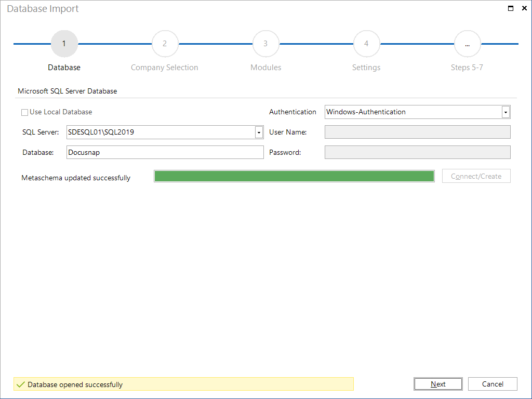Click the Settings step label
The width and height of the screenshot is (532, 399).
(366, 68)
